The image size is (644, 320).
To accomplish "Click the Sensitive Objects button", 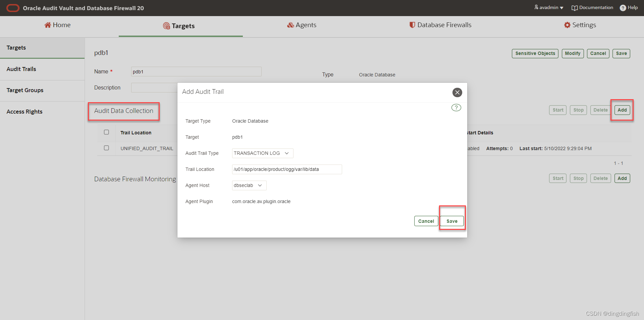I will point(535,53).
